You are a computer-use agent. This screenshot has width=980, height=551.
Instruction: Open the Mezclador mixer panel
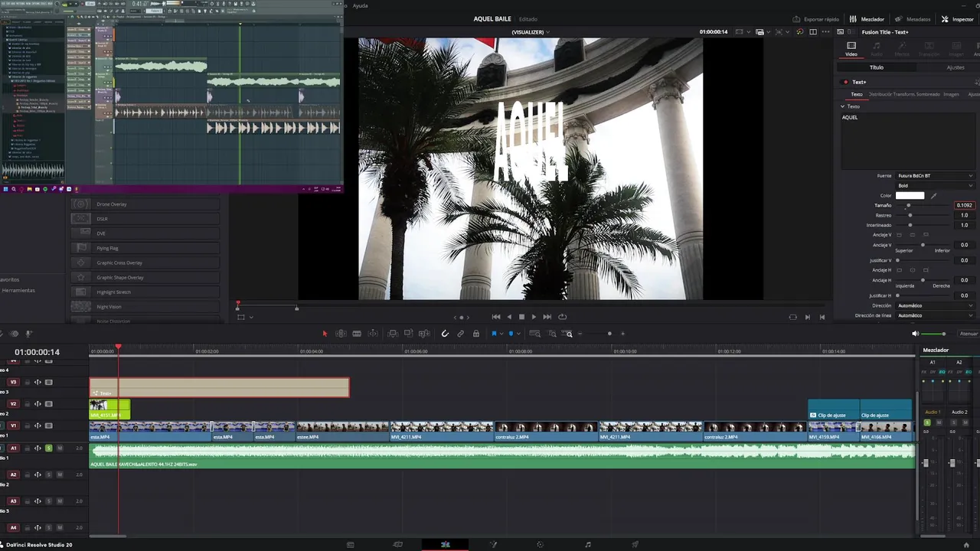click(x=867, y=19)
